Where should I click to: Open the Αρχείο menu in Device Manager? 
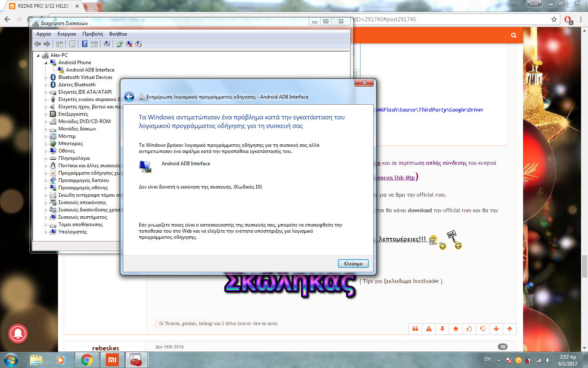(44, 34)
